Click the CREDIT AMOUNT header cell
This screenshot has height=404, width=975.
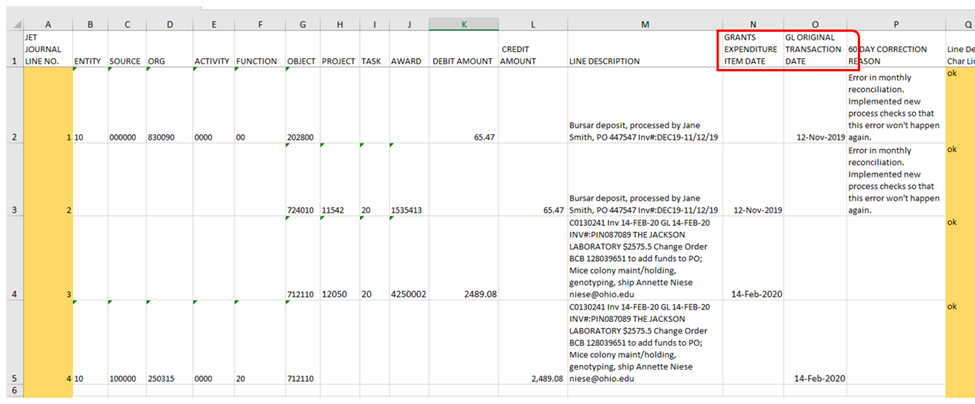pyautogui.click(x=531, y=55)
